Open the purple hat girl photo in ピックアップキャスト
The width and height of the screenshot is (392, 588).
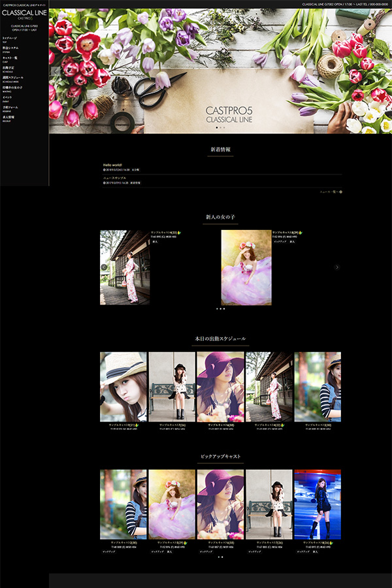point(221,504)
